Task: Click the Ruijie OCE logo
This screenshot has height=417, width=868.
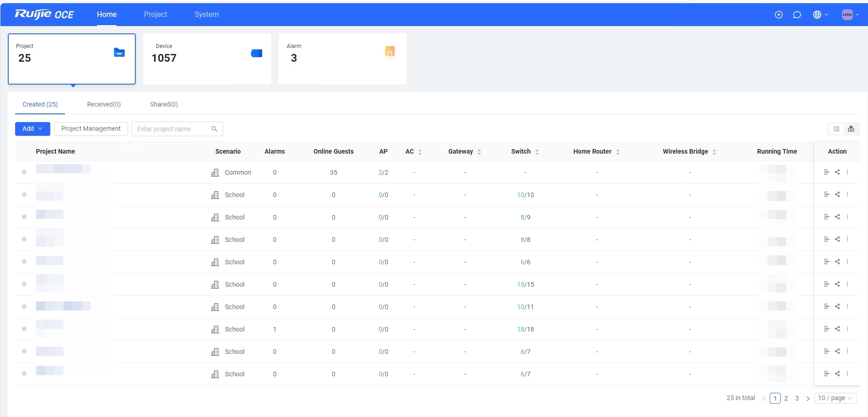Action: pos(44,15)
